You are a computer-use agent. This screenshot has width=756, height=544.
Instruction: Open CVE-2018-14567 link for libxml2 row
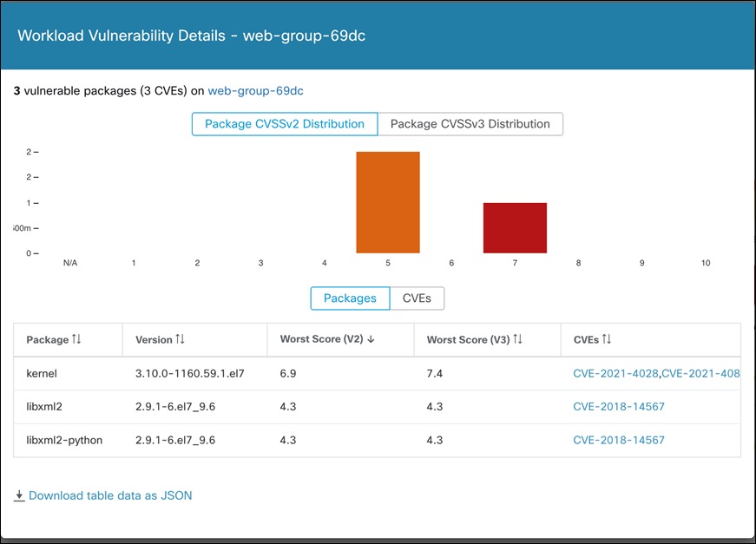[x=619, y=407]
